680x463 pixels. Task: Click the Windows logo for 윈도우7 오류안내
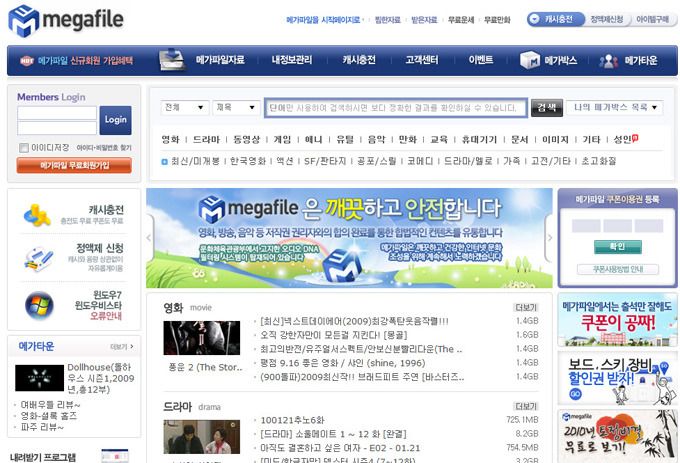(39, 305)
